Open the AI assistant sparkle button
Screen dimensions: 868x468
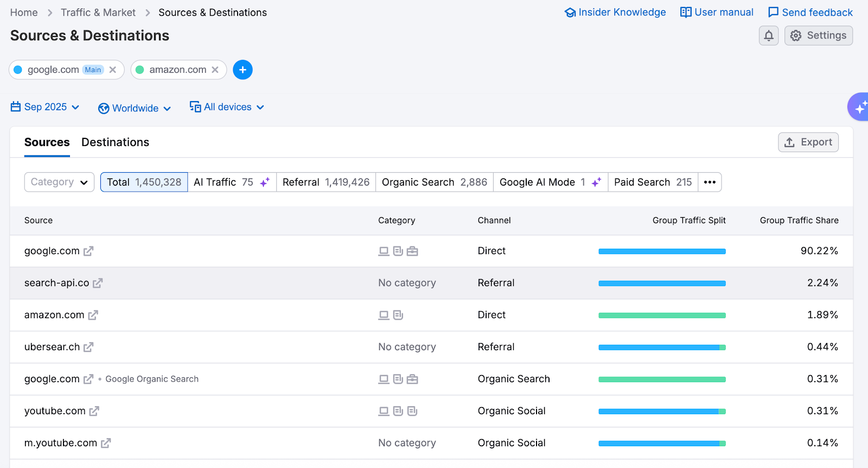pos(860,107)
